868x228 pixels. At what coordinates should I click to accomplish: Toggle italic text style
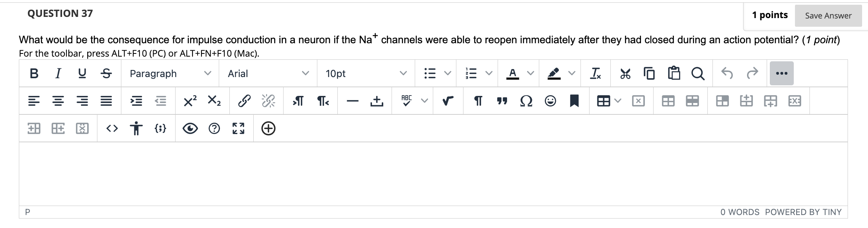[58, 74]
